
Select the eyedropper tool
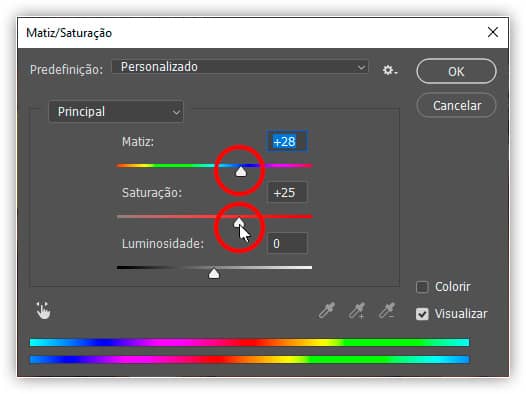coord(326,310)
